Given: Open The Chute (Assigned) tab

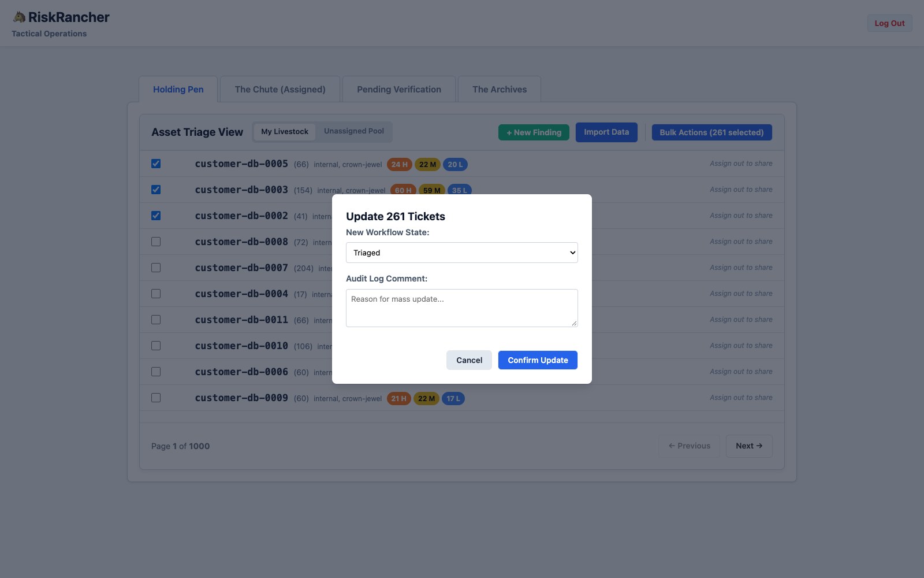Looking at the screenshot, I should [280, 90].
